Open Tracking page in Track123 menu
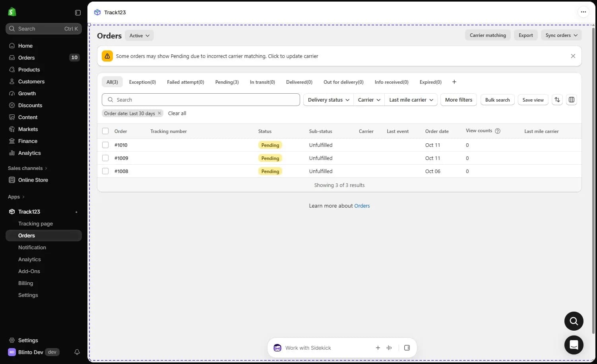The image size is (597, 364). coord(35,223)
